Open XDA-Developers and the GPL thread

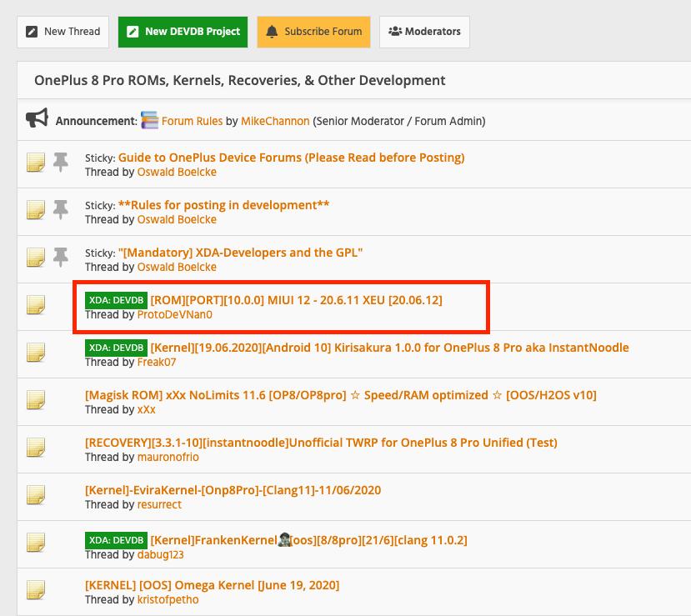240,253
